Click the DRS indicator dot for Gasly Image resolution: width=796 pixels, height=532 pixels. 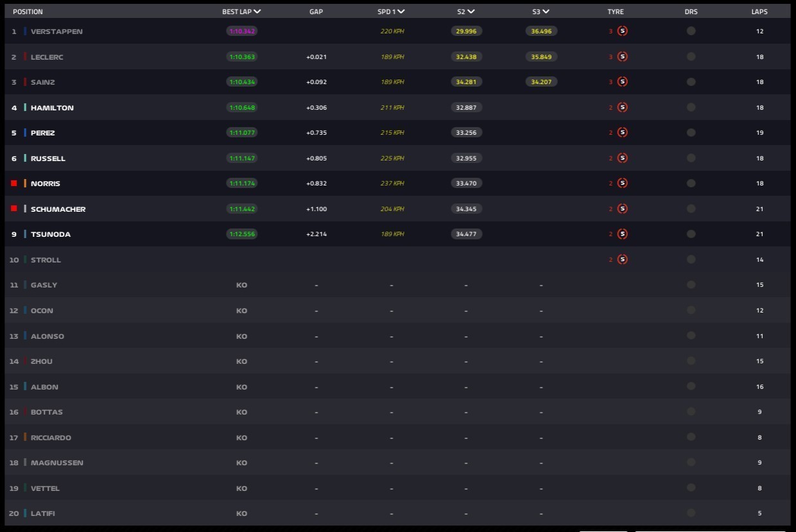691,284
